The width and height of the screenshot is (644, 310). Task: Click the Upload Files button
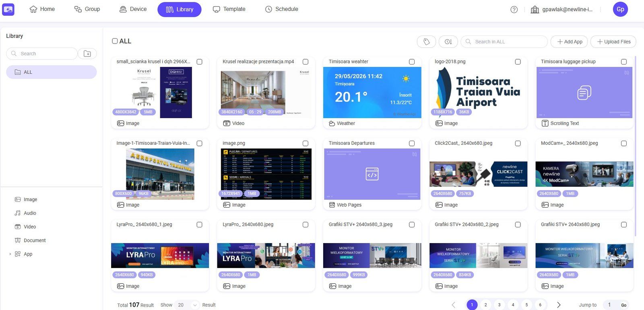(613, 42)
